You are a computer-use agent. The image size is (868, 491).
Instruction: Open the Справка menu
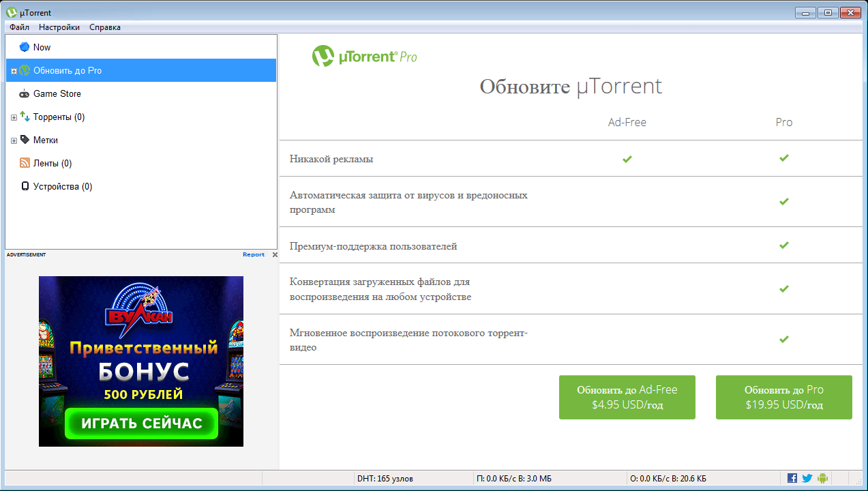pos(104,27)
